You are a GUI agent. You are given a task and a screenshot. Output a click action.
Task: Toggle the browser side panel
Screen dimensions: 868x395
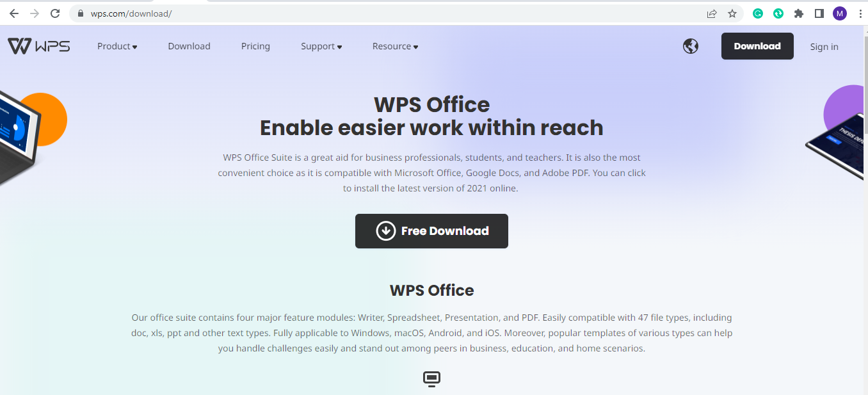(819, 13)
